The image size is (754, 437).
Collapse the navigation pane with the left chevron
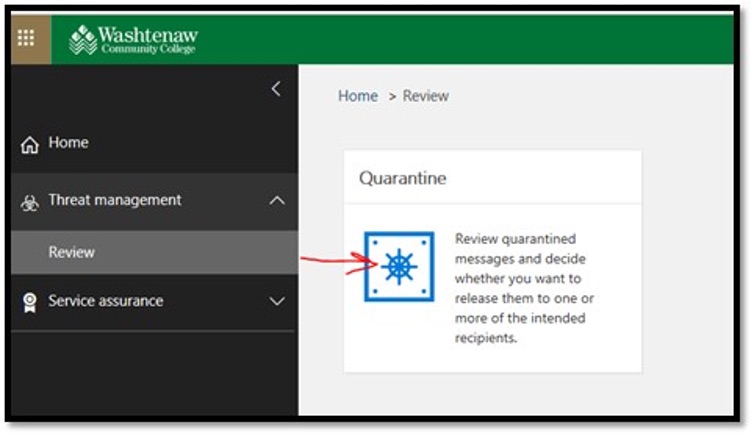click(x=276, y=88)
